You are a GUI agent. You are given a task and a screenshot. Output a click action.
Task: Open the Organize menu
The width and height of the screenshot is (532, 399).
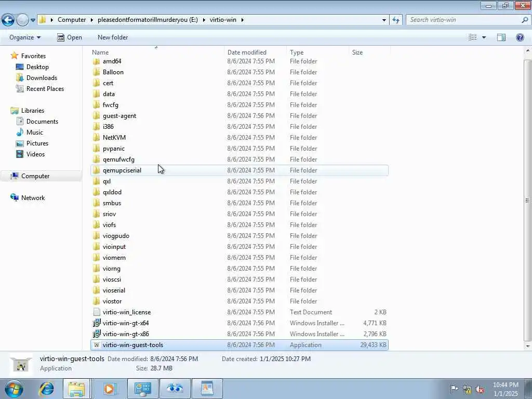click(x=25, y=37)
